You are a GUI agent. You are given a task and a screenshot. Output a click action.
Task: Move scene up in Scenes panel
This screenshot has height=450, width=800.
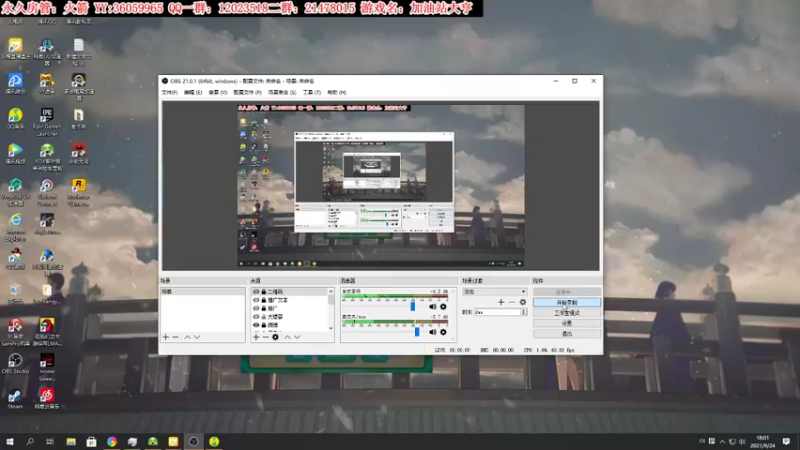tap(187, 337)
